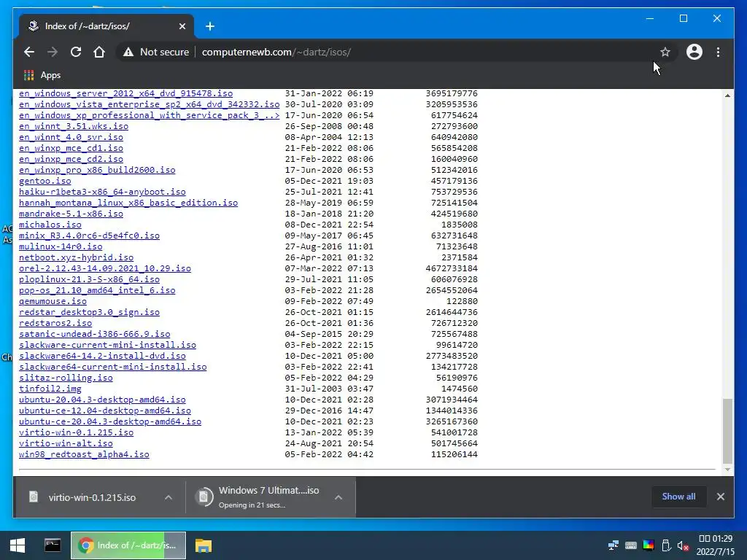This screenshot has width=747, height=560.
Task: Click the muted volume tray icon
Action: tap(683, 545)
